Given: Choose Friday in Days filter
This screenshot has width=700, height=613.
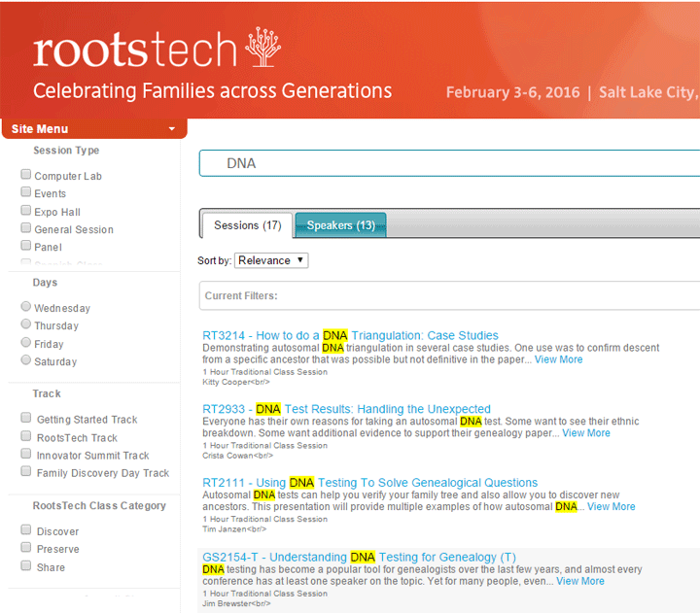Looking at the screenshot, I should (26, 343).
